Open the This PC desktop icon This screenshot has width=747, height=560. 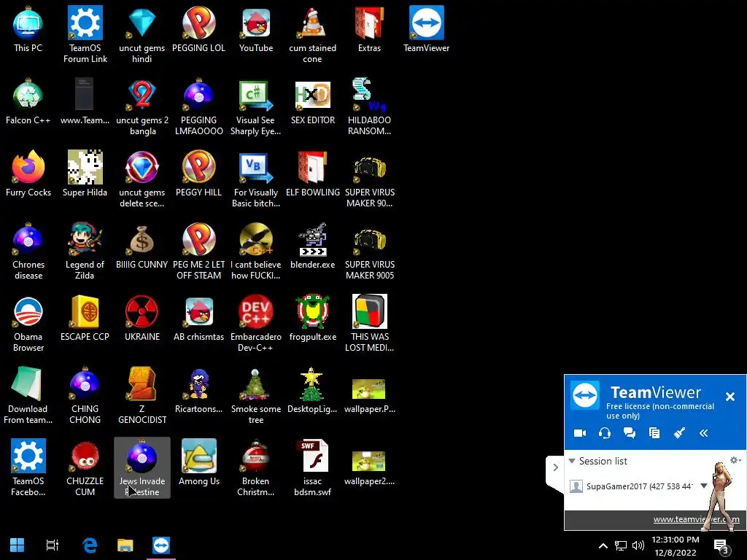(28, 29)
